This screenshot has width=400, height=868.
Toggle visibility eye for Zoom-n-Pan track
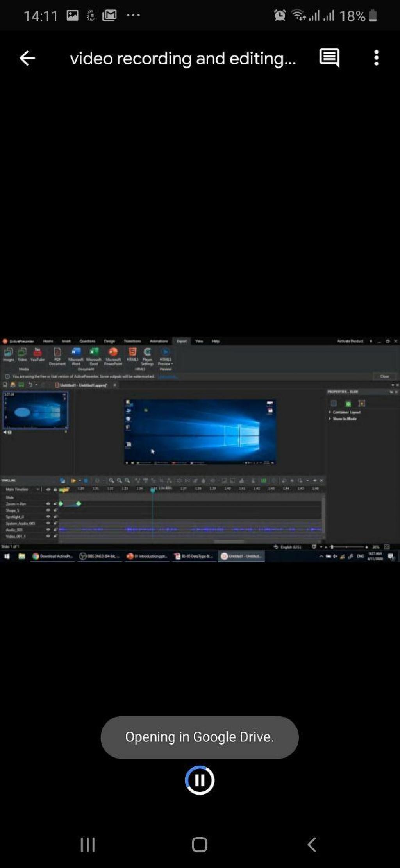(x=48, y=504)
